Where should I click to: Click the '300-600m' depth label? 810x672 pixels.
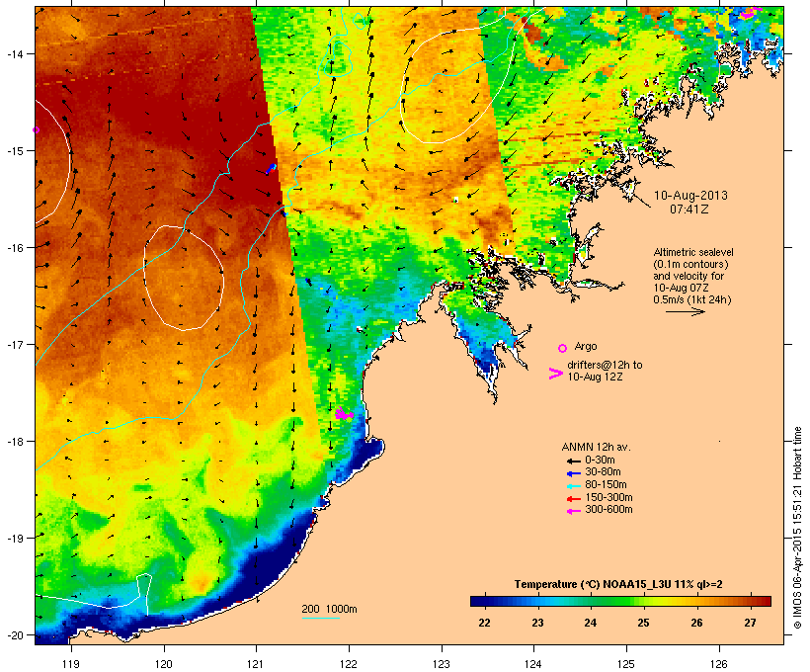coord(608,510)
